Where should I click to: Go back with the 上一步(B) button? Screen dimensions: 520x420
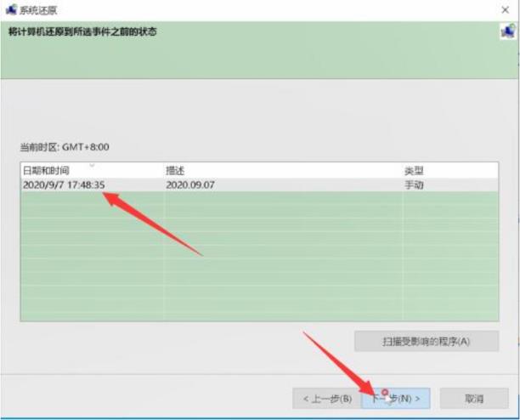327,398
